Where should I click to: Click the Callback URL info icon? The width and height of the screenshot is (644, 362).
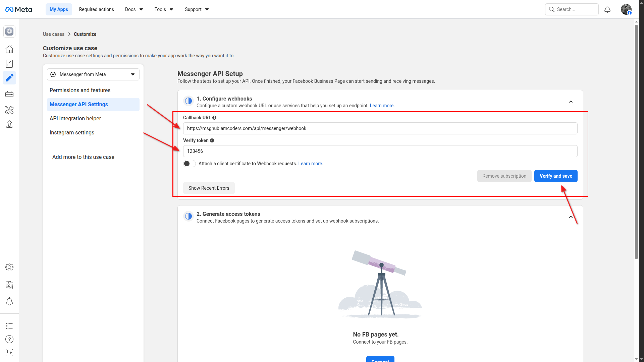[x=214, y=118]
